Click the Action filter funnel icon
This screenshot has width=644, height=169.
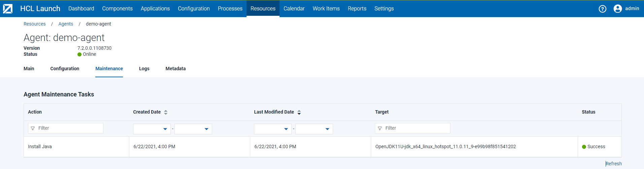33,128
